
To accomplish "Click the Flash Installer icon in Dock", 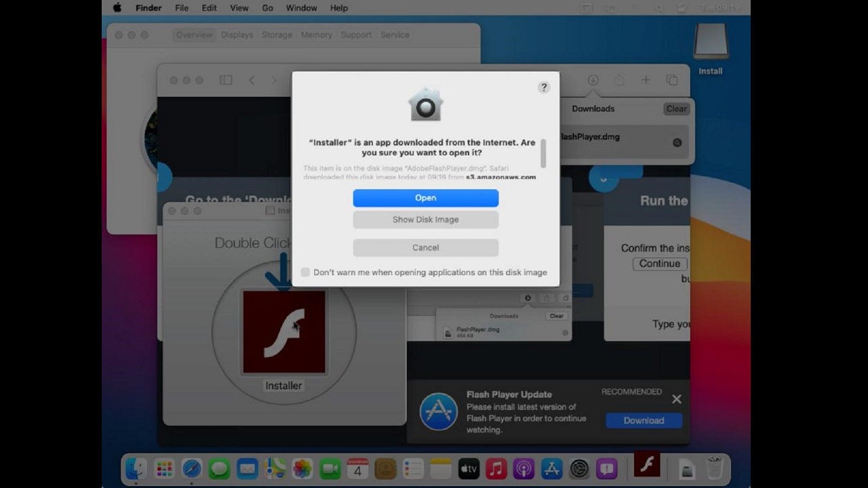I will tap(647, 464).
